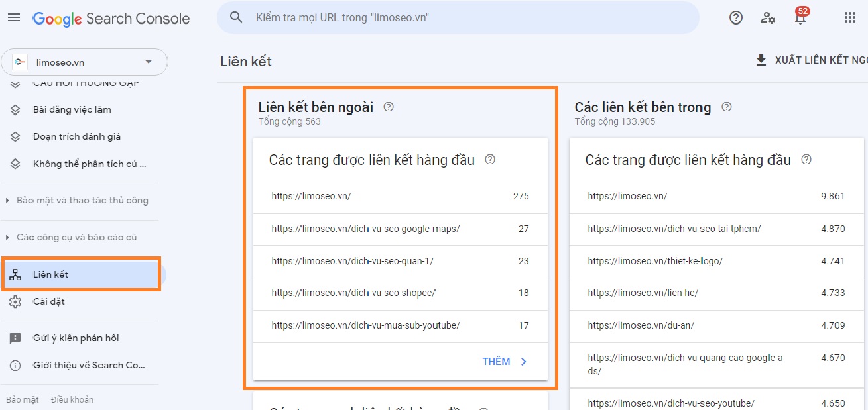Viewport: 868px width, 410px height.
Task: Click Tổng cộng 563 under Liên kết bên ngoài
Action: (x=289, y=122)
